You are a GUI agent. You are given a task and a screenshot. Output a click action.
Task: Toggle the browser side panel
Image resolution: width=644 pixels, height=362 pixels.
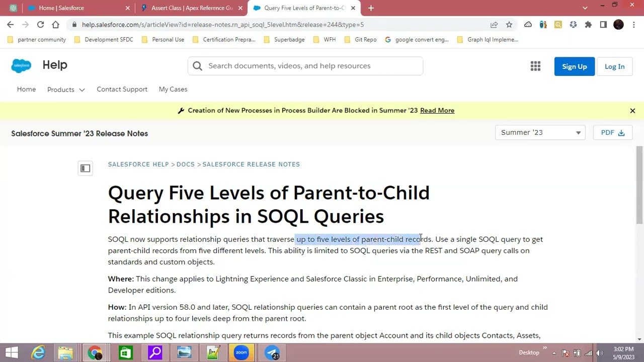click(x=603, y=25)
